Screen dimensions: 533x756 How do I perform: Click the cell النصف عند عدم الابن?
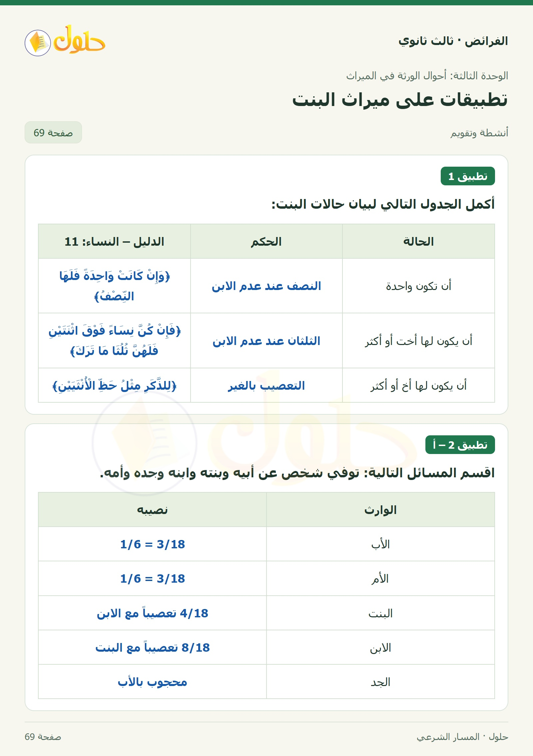(266, 286)
